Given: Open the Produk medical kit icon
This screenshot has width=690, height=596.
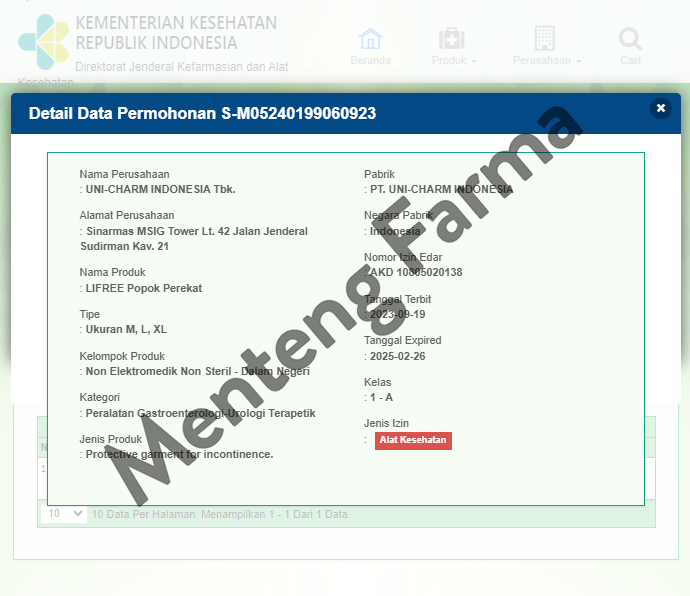Looking at the screenshot, I should (x=451, y=39).
